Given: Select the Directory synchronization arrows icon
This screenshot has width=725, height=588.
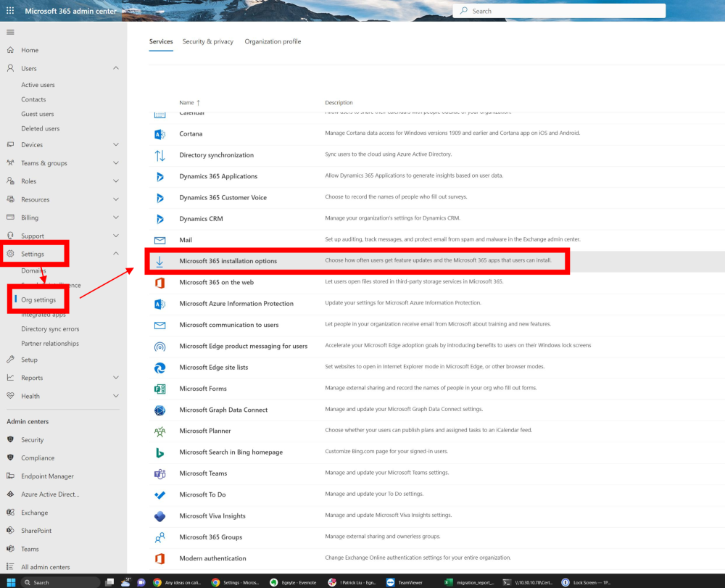Looking at the screenshot, I should pos(159,154).
